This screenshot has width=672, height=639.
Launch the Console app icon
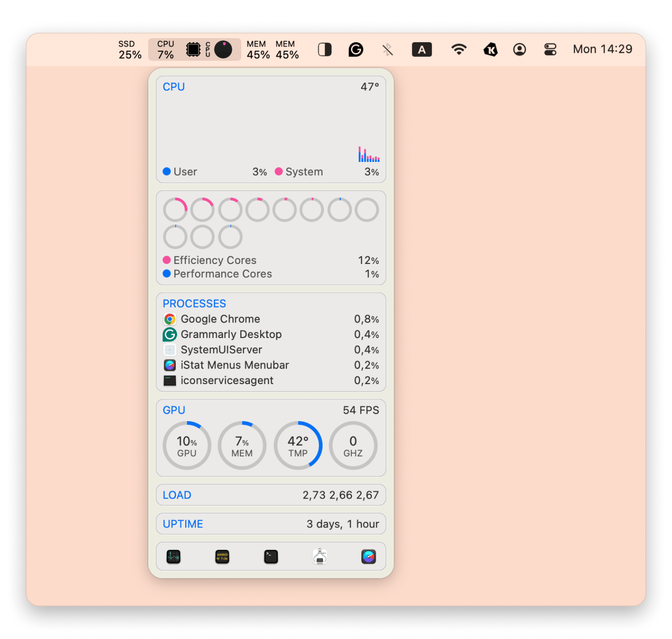pos(222,557)
